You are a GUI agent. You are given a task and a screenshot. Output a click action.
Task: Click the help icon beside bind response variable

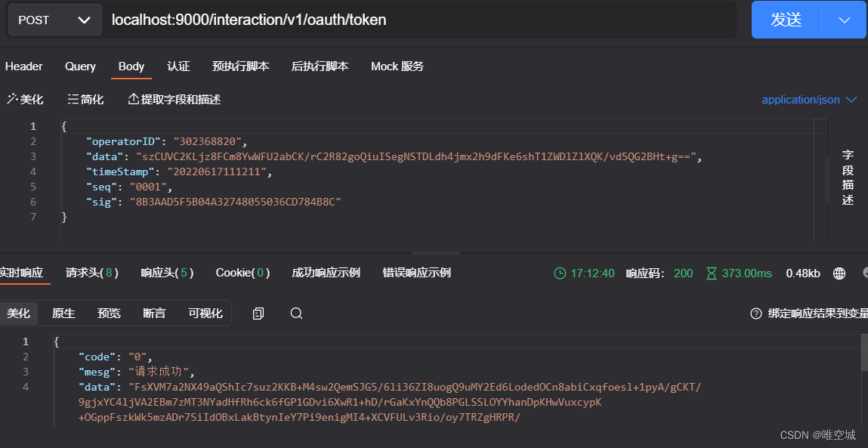pos(755,314)
